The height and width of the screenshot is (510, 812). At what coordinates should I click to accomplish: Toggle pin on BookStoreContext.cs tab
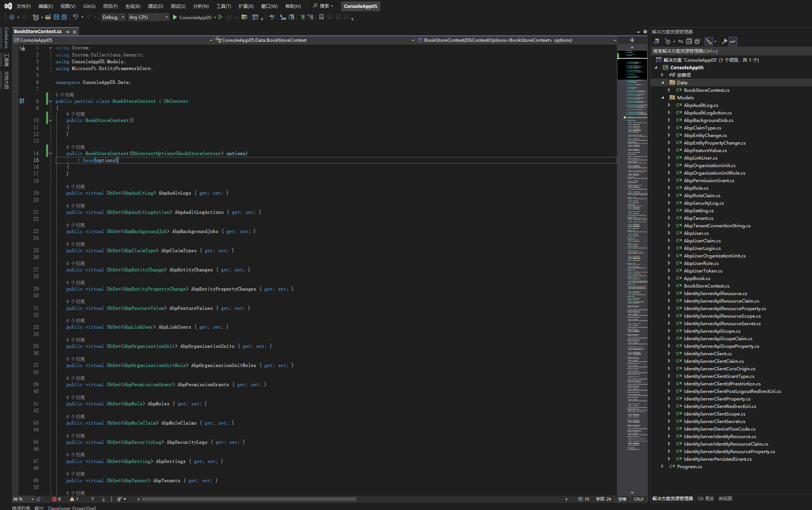click(67, 32)
